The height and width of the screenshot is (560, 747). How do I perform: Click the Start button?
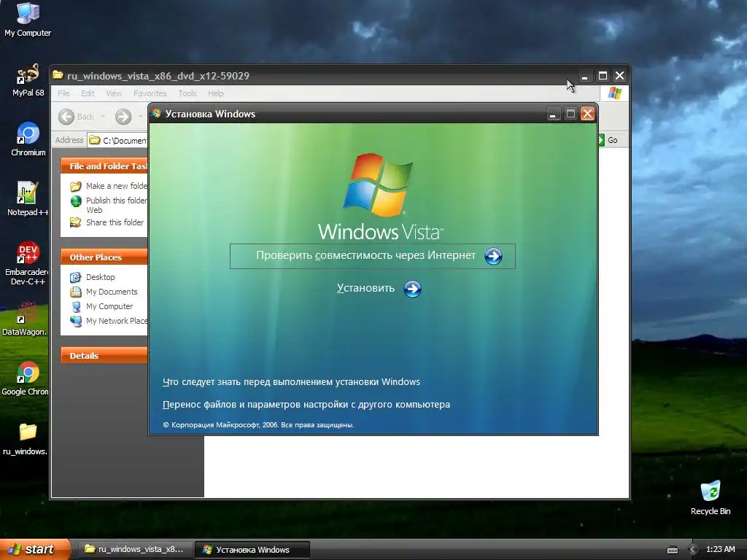[x=35, y=550]
